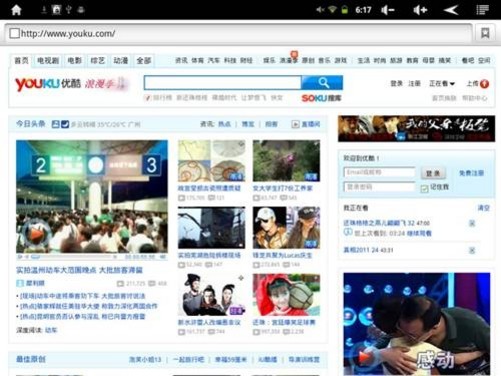
Task: Tap the back arrow in the status bar
Action: [x=451, y=10]
